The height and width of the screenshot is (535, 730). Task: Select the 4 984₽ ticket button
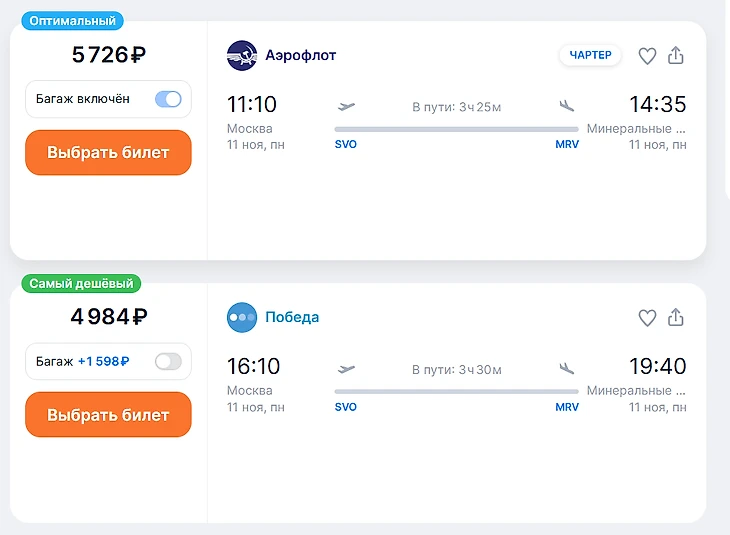tap(108, 415)
